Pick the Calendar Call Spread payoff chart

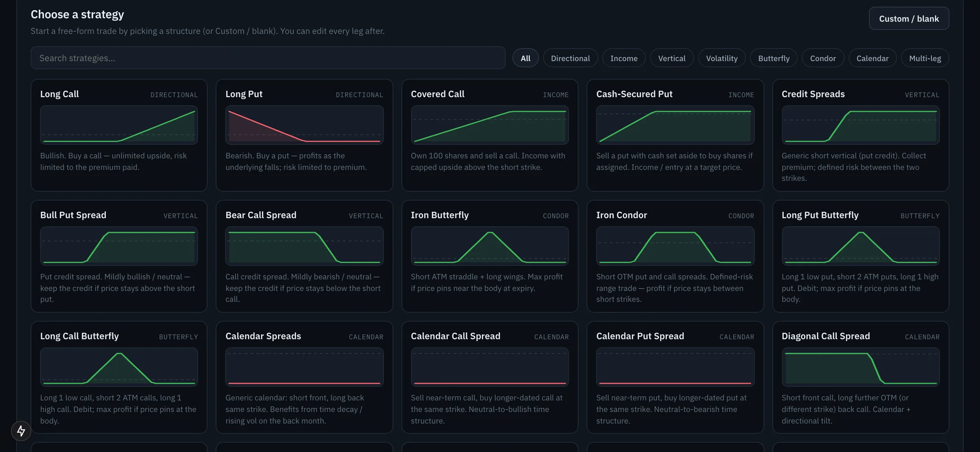click(490, 367)
